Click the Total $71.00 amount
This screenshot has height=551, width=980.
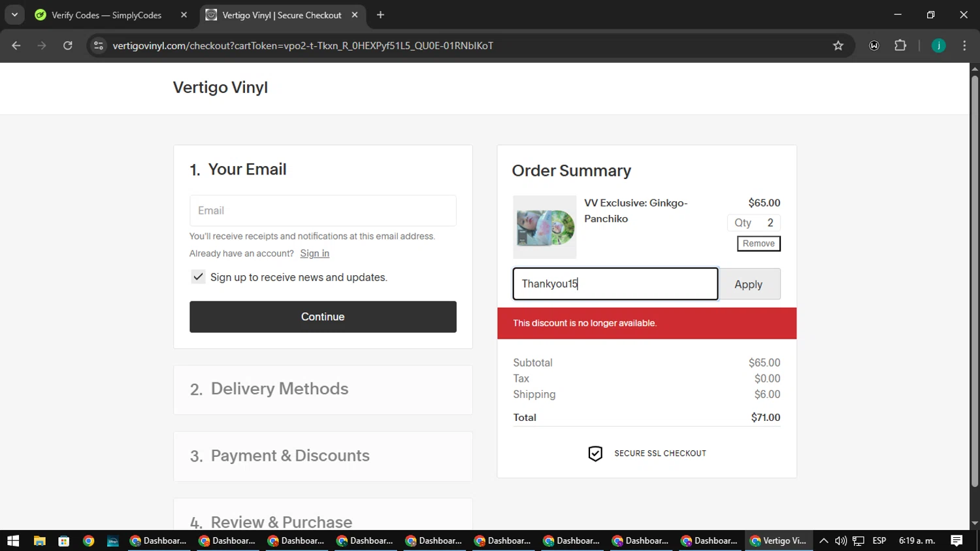click(x=766, y=418)
